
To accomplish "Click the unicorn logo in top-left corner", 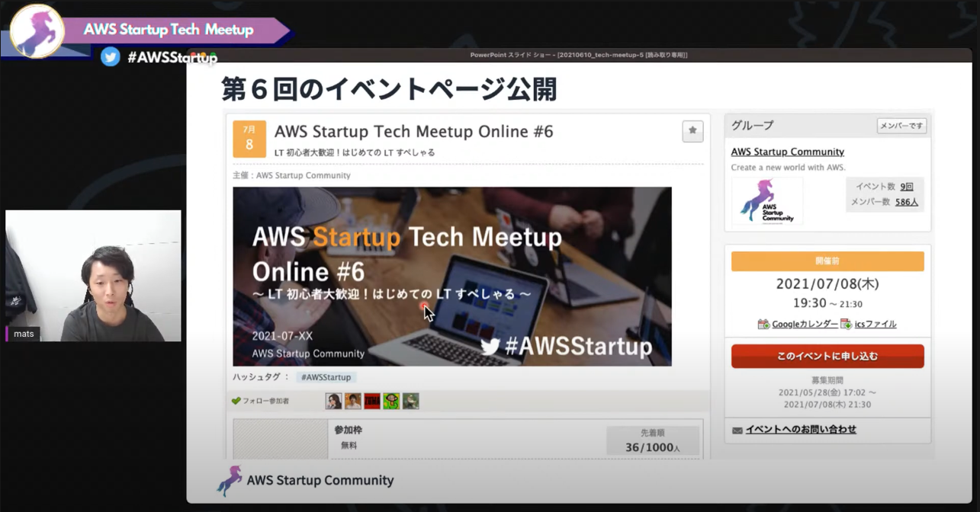I will 37,30.
